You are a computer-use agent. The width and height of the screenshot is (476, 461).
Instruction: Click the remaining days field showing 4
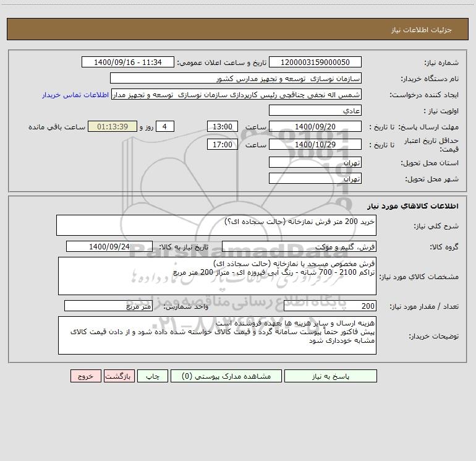[x=165, y=126]
